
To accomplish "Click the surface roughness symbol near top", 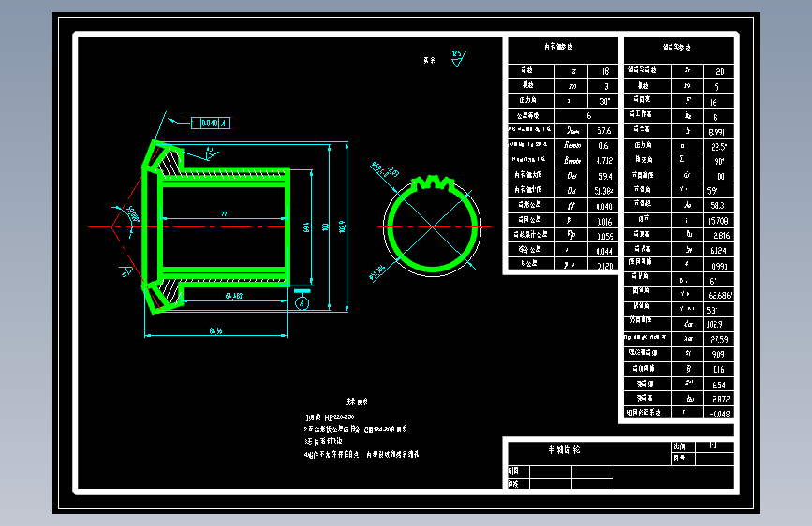I will (458, 59).
